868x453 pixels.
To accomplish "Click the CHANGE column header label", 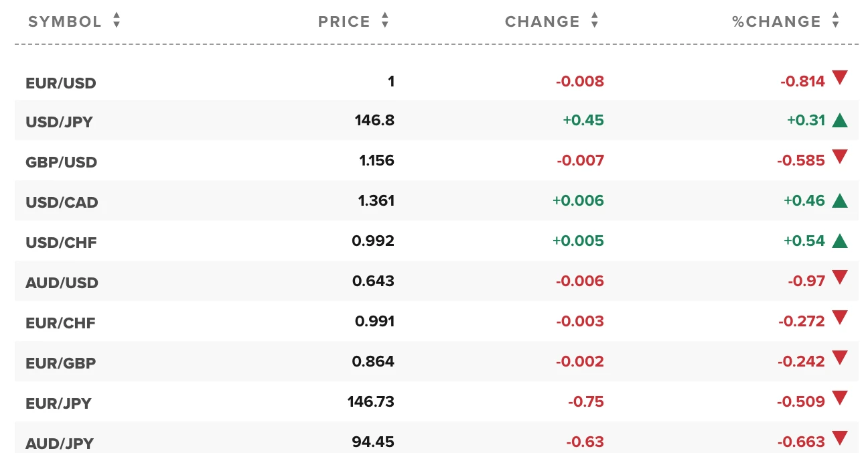I will (x=542, y=21).
